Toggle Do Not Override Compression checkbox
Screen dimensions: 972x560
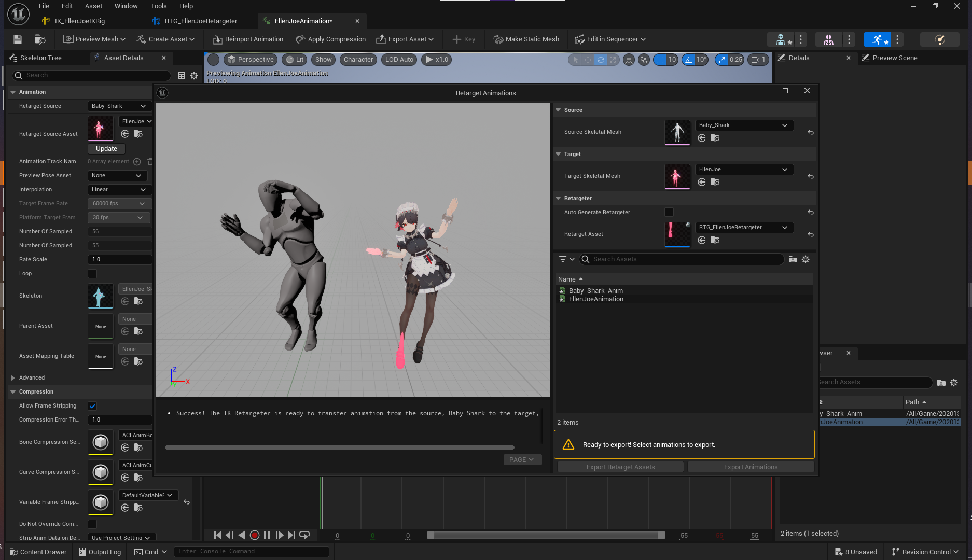coord(92,524)
